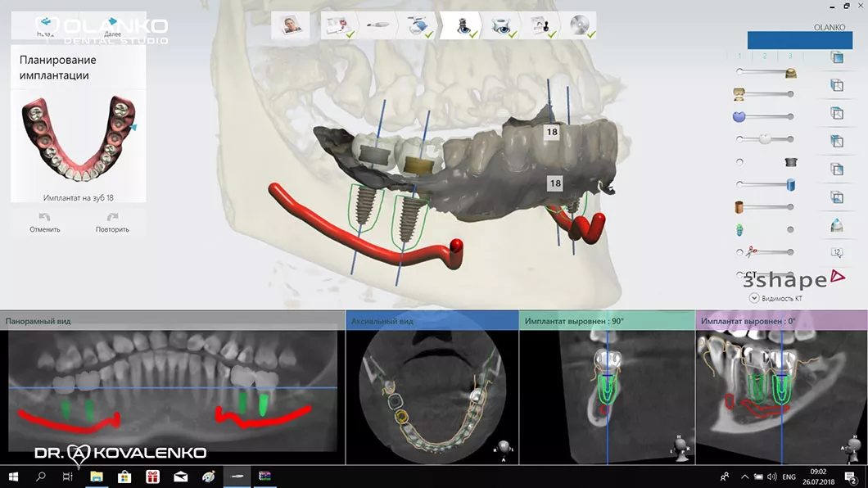Click the measurement annotation icon in right panel
This screenshot has width=868, height=488.
836,252
